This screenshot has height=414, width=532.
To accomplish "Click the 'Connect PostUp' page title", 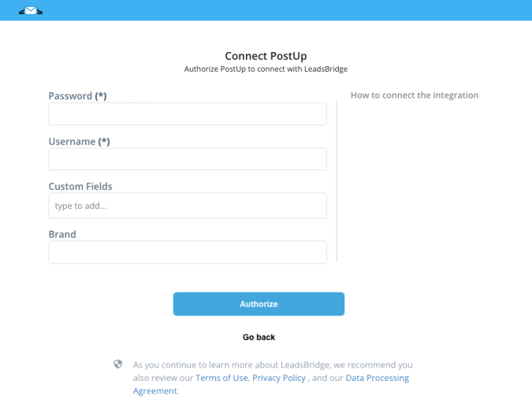I will click(266, 56).
